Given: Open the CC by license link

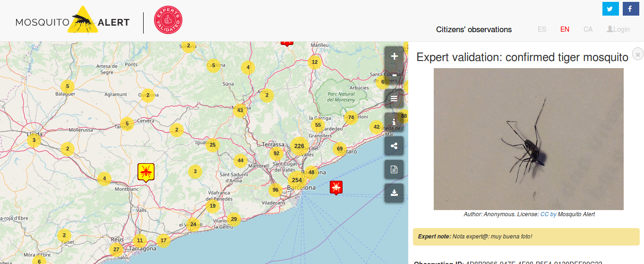Looking at the screenshot, I should point(548,214).
